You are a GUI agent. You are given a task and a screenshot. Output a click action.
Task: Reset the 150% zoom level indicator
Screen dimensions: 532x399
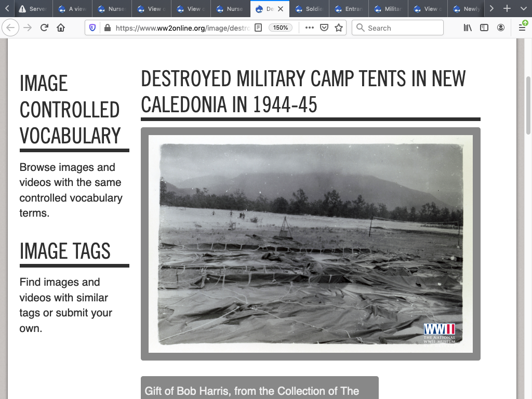coord(281,28)
